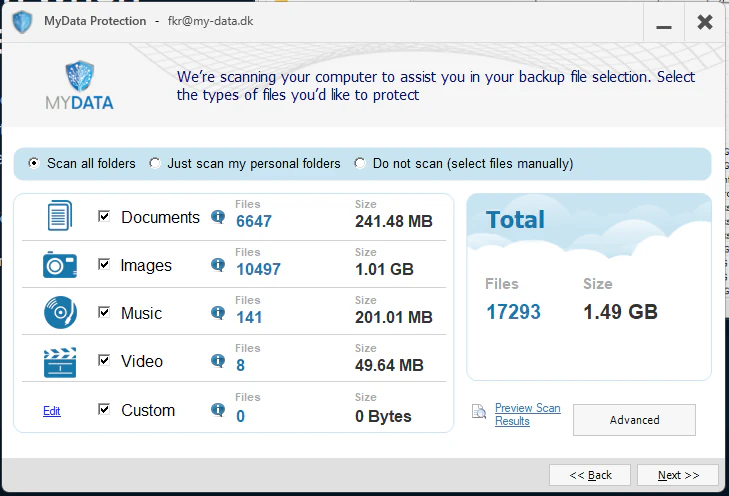729x496 pixels.
Task: Select Do not scan option
Action: (x=360, y=163)
